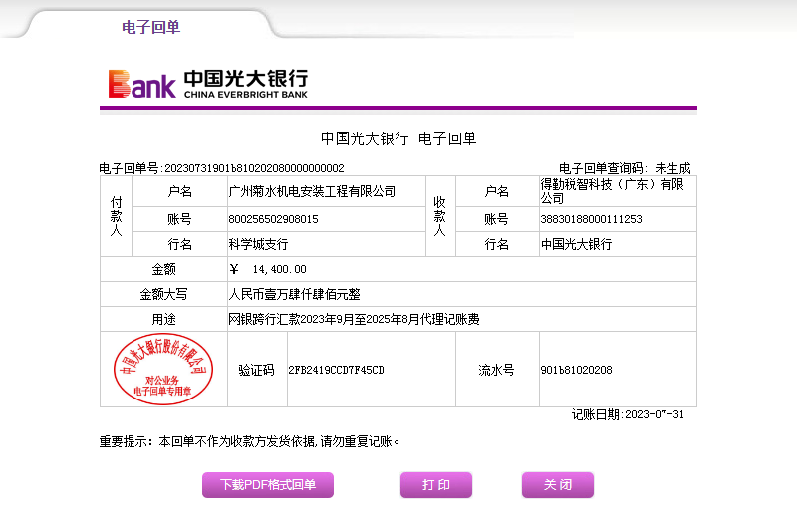The image size is (797, 532).
Task: Click the 电子回单查询码: 未生成 text
Action: point(625,168)
